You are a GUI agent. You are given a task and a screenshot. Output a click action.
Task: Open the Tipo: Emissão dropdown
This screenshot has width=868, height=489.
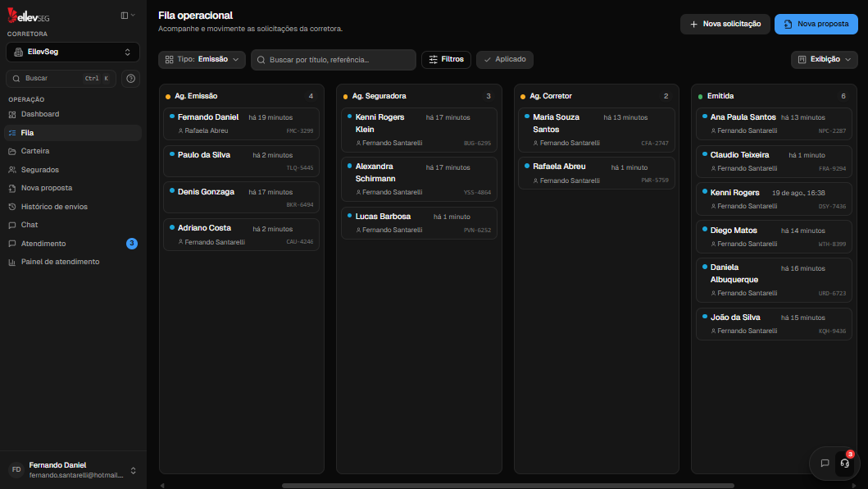202,59
